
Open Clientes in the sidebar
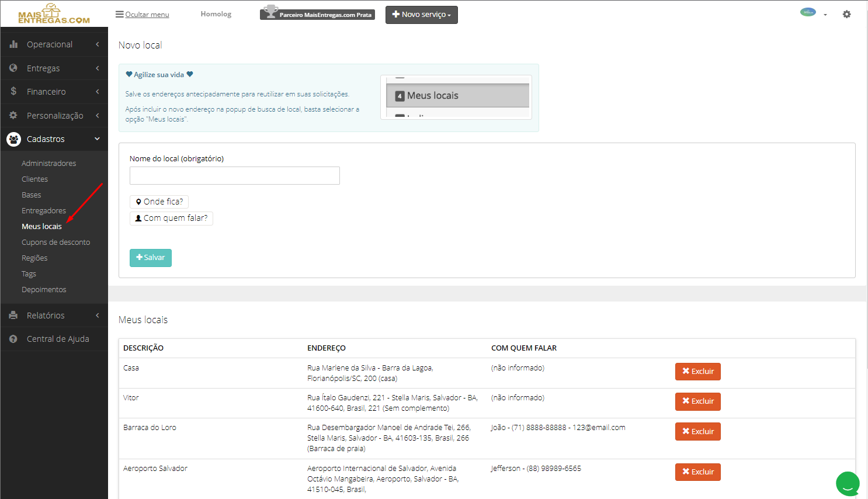coord(35,179)
